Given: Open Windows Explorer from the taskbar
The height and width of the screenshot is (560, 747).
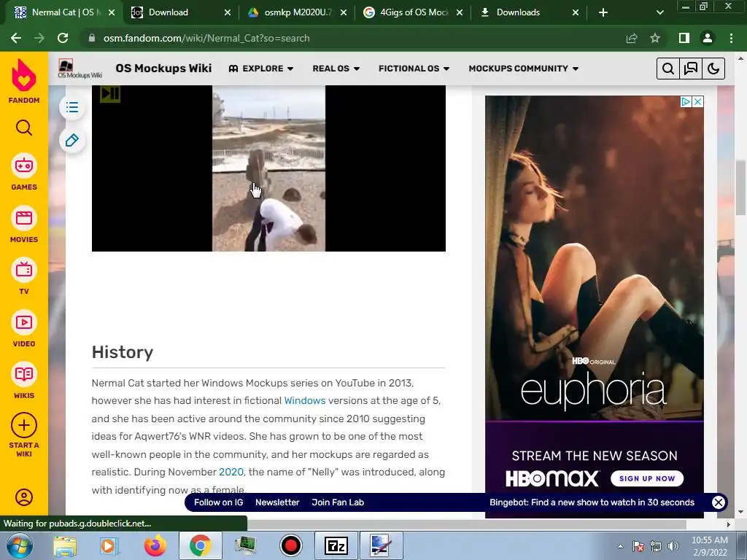Looking at the screenshot, I should pyautogui.click(x=65, y=545).
